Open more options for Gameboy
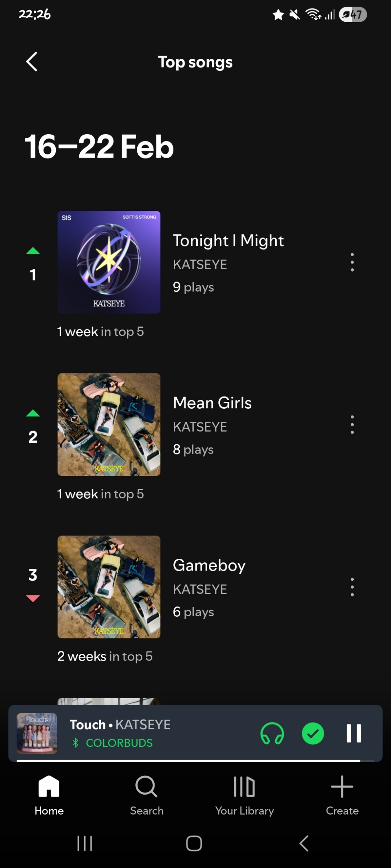The height and width of the screenshot is (868, 391). (352, 587)
